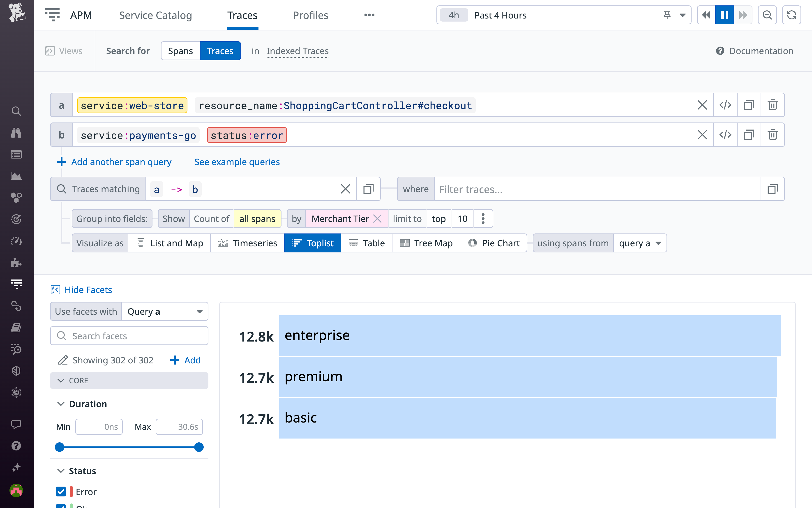This screenshot has height=508, width=812.
Task: Open the 'Use facets with' Query a dropdown
Action: (165, 312)
